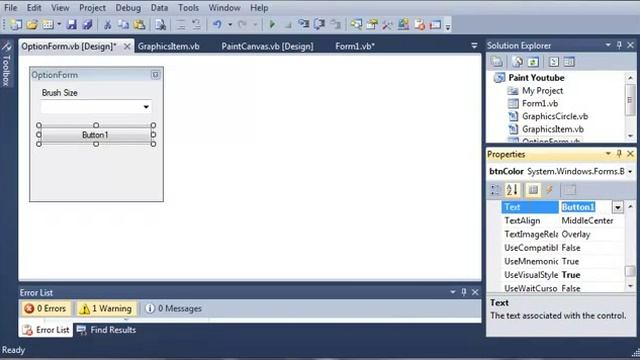The image size is (640, 360).
Task: Click the Step Over debug icon
Action: [x=320, y=24]
